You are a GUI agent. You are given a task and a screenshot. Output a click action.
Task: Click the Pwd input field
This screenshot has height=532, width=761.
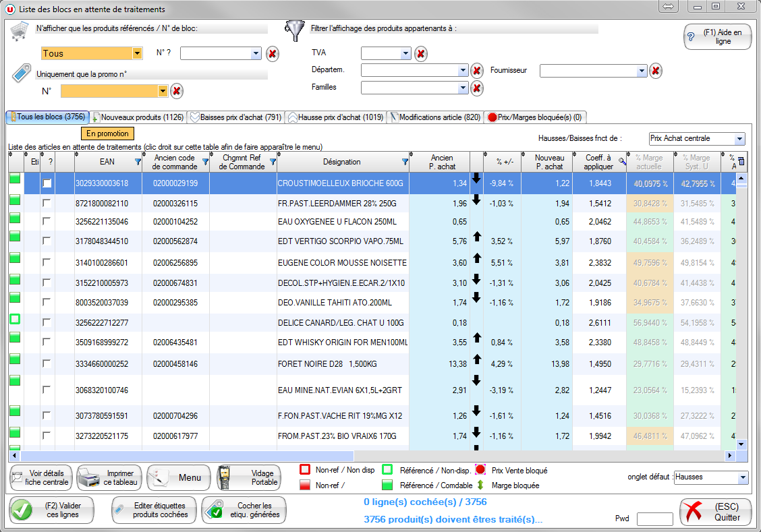tap(654, 519)
